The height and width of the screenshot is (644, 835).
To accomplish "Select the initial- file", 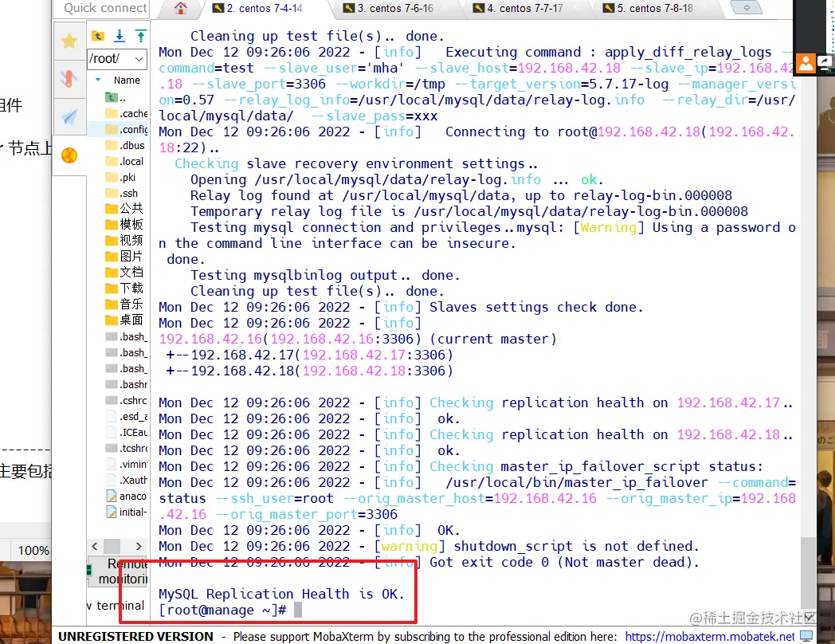I will point(127,512).
